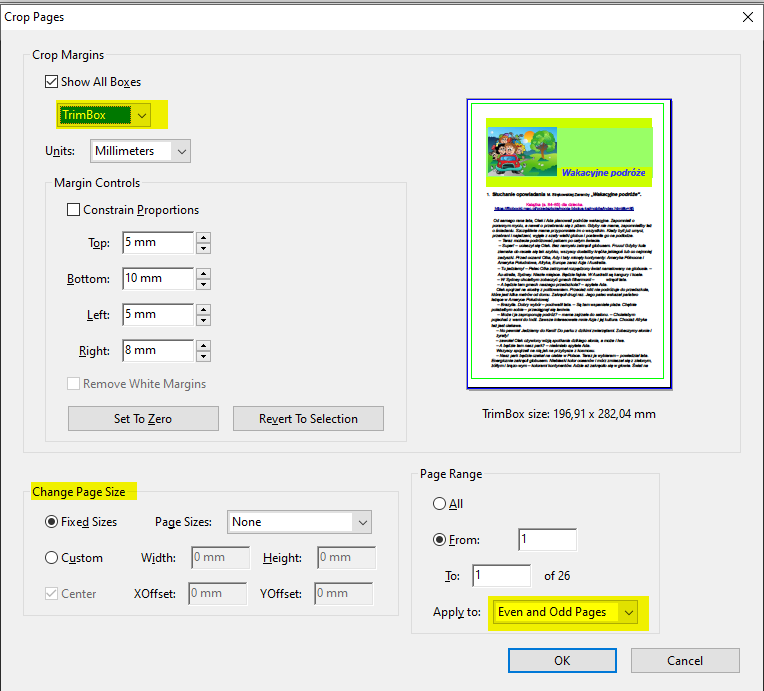Viewport: 764px width, 691px height.
Task: Click the Change Page Size heading
Action: point(78,492)
